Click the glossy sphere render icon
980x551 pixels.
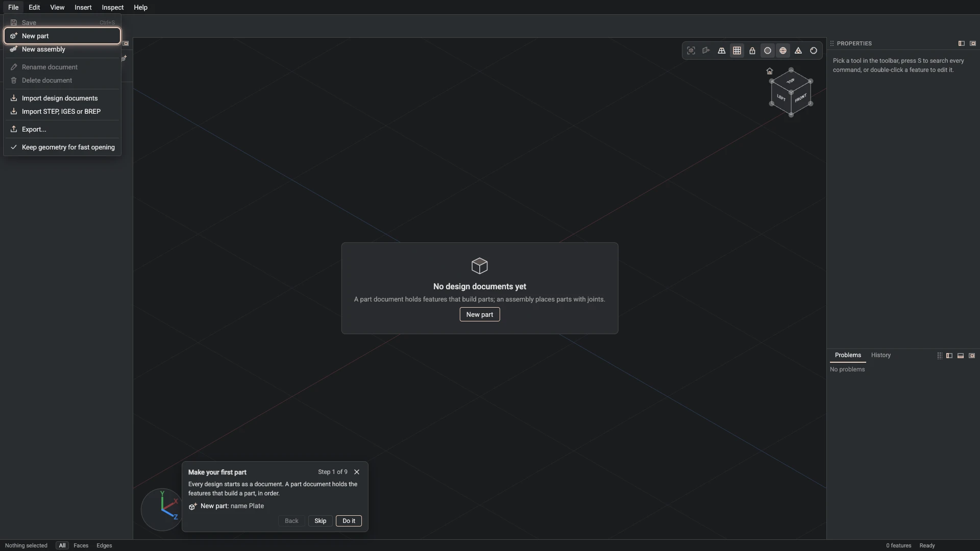[814, 51]
